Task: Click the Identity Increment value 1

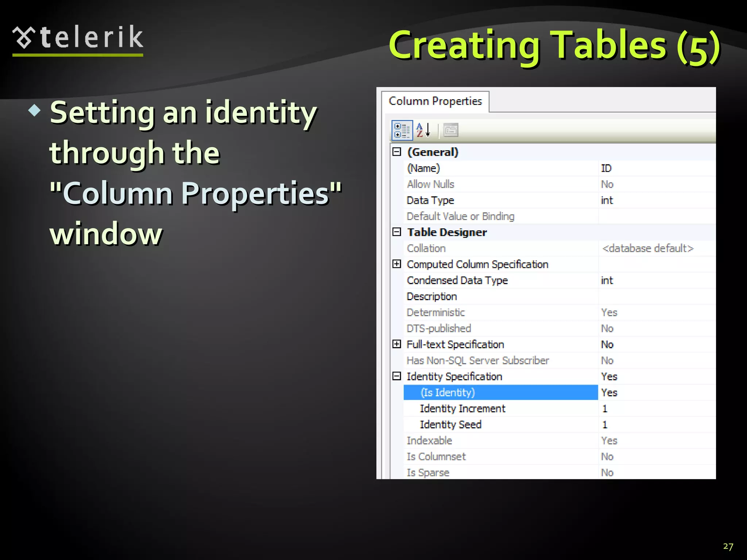Action: point(605,409)
